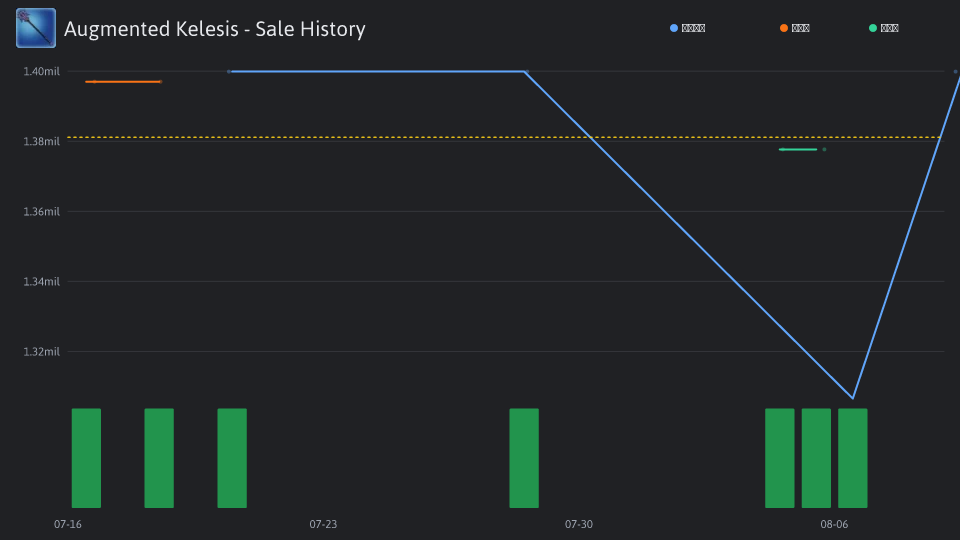
Task: Click the green dot right of green line
Action: 824,149
